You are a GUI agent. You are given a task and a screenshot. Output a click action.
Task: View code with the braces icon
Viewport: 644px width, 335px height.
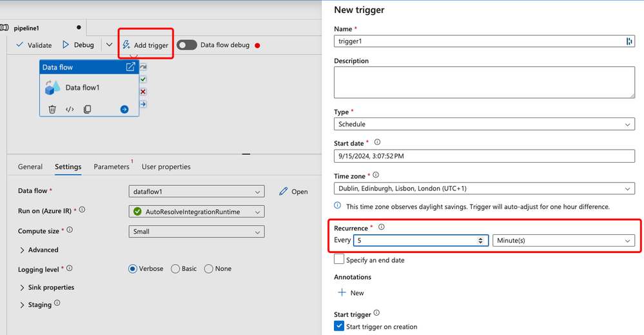[70, 109]
